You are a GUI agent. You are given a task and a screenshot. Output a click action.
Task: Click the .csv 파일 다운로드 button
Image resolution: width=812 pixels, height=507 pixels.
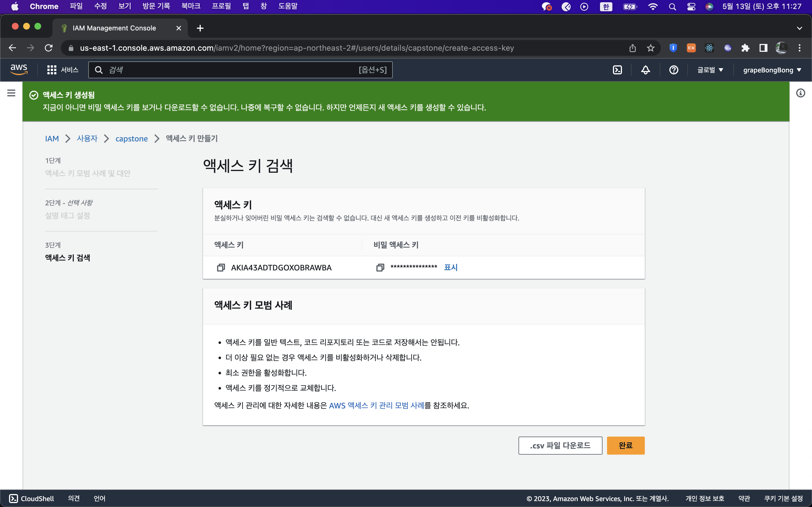point(560,445)
